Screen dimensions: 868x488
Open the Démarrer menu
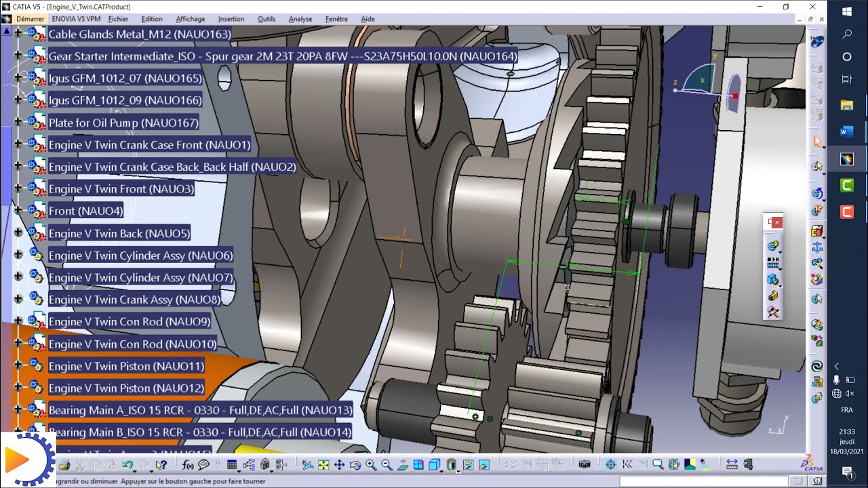tap(30, 19)
